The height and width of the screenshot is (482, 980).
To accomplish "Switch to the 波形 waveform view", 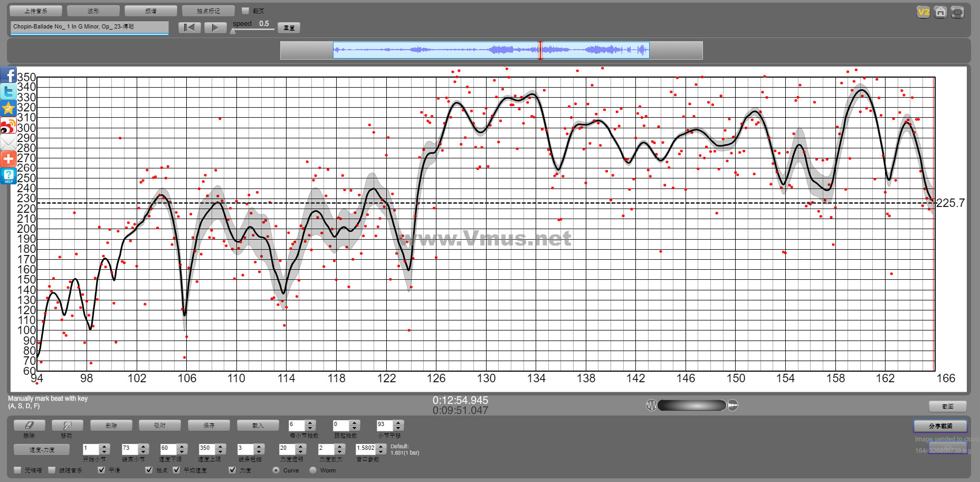I will coord(93,11).
